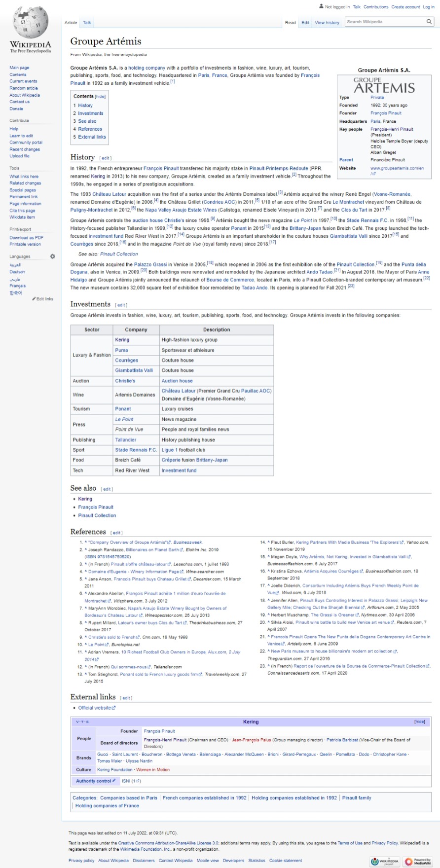Open Cookie statement footer link
The height and width of the screenshot is (868, 440).
tap(286, 861)
